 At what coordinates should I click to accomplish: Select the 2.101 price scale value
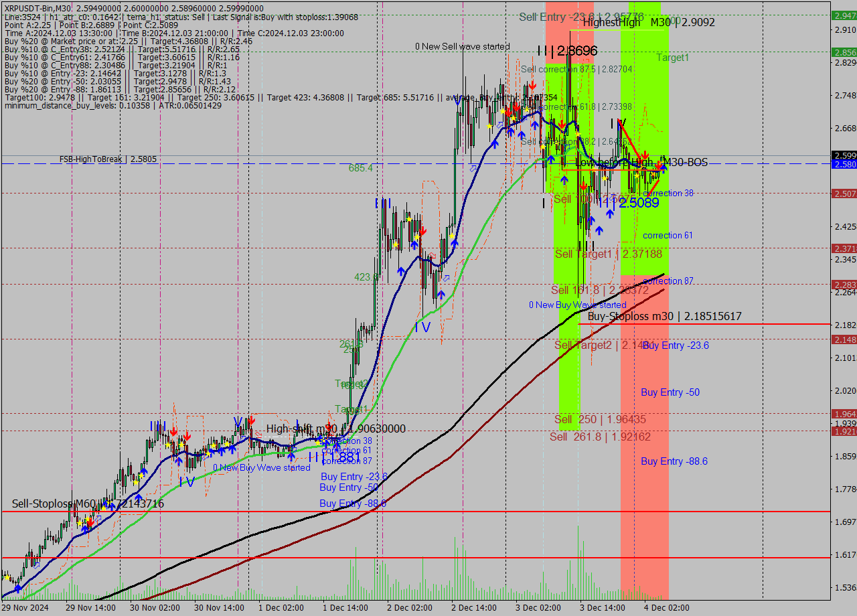pos(845,358)
